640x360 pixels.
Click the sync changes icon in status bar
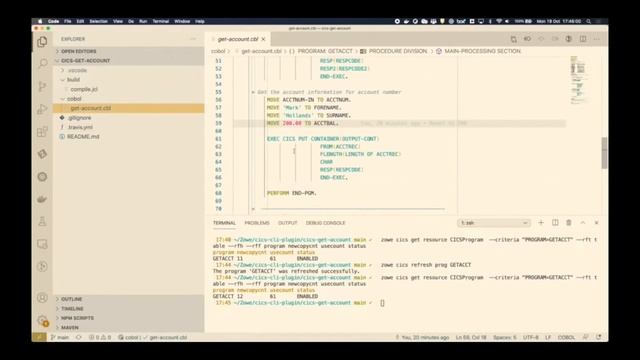coord(79,338)
